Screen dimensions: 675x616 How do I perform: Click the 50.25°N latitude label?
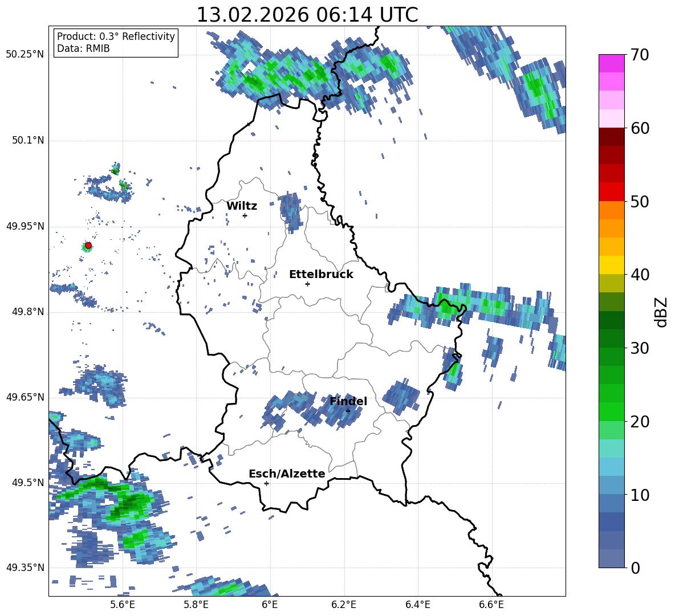(x=25, y=55)
